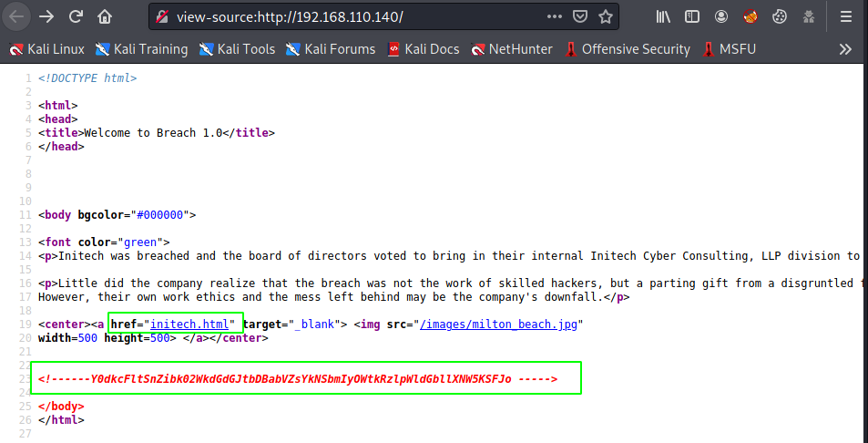Click the cookie extension icon in toolbar
Viewport: 868px width, 443px height.
779,16
